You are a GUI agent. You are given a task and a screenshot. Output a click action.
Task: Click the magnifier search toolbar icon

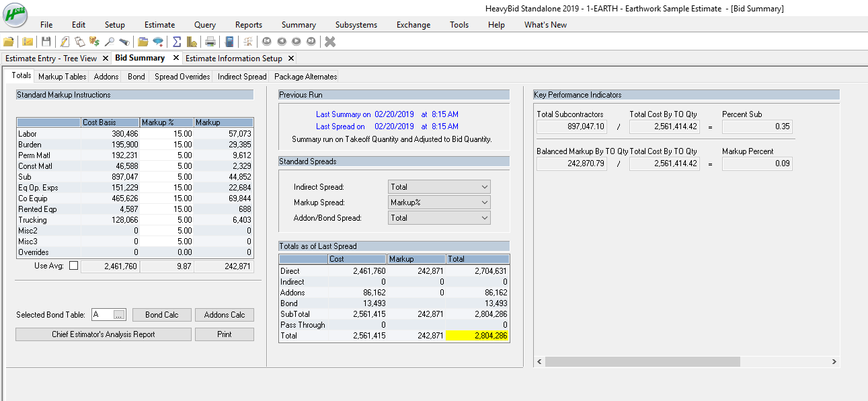point(110,41)
